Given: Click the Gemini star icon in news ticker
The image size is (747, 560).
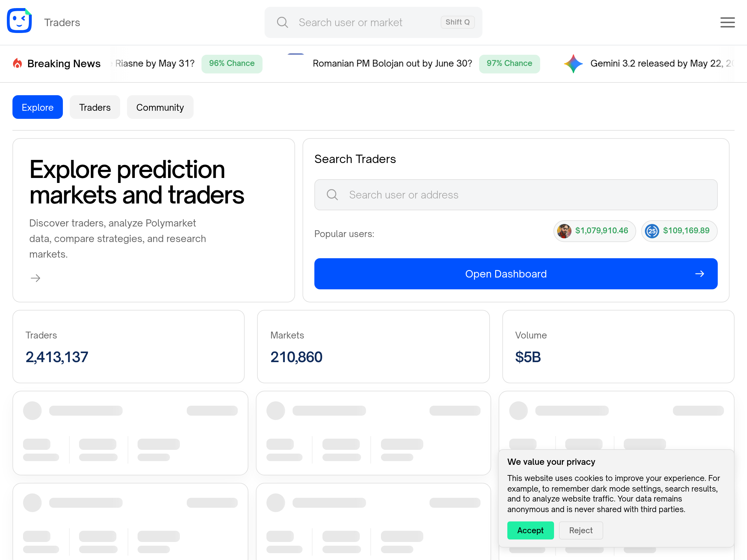Looking at the screenshot, I should point(573,63).
